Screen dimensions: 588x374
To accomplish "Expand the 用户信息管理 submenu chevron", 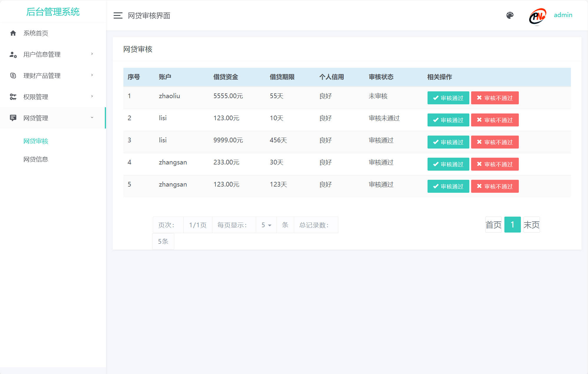I will (92, 54).
